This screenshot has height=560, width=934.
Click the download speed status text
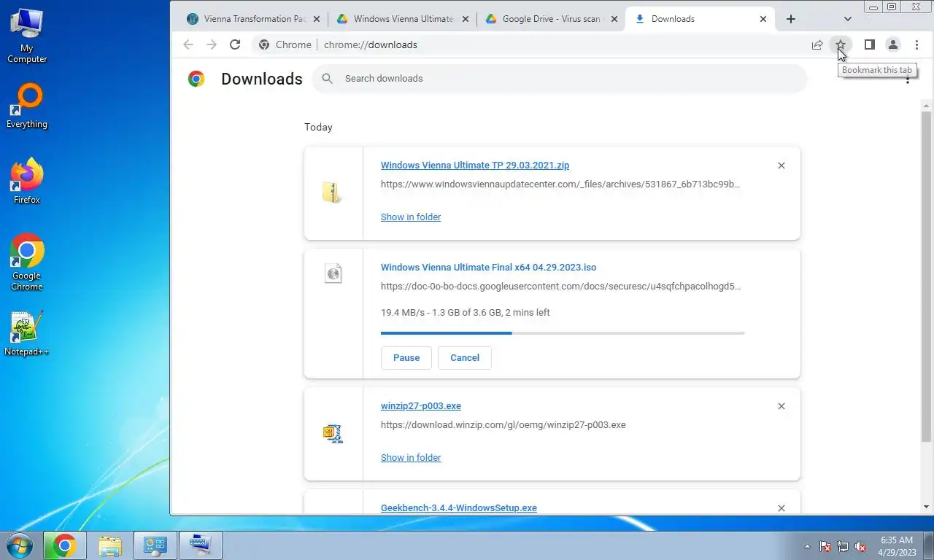(x=466, y=313)
